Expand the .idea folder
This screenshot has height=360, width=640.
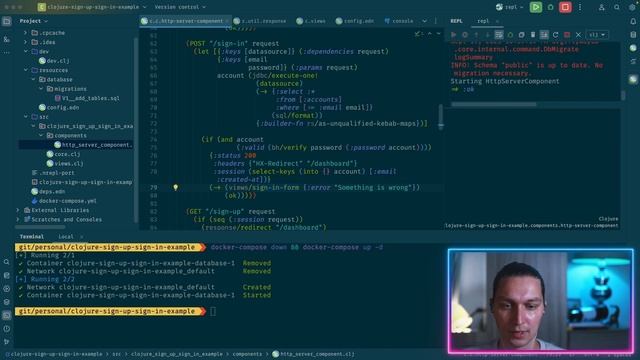coord(25,42)
